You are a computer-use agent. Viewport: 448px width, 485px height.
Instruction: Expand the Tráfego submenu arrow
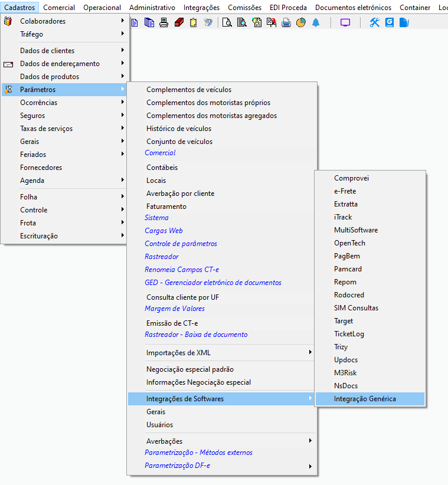point(123,34)
